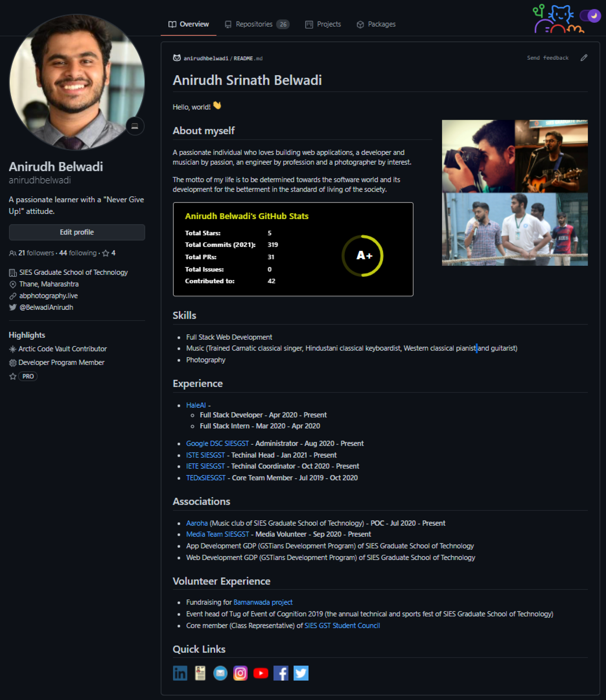Open the resume document icon

click(x=200, y=673)
